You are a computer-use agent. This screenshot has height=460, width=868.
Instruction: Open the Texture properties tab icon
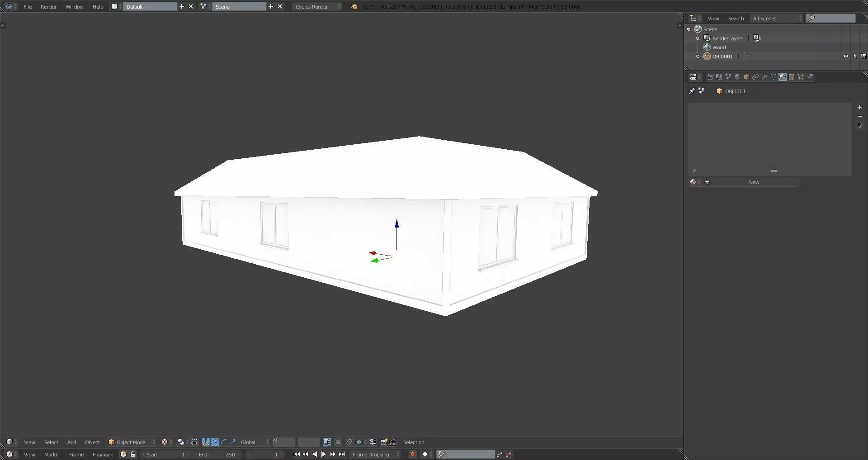point(792,77)
